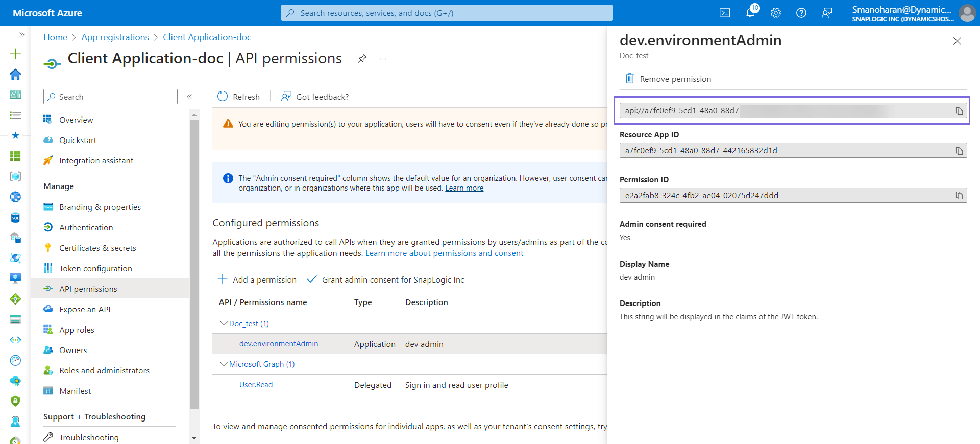Viewport: 980px width, 444px height.
Task: Open Security shield icon in left rail
Action: (15, 401)
